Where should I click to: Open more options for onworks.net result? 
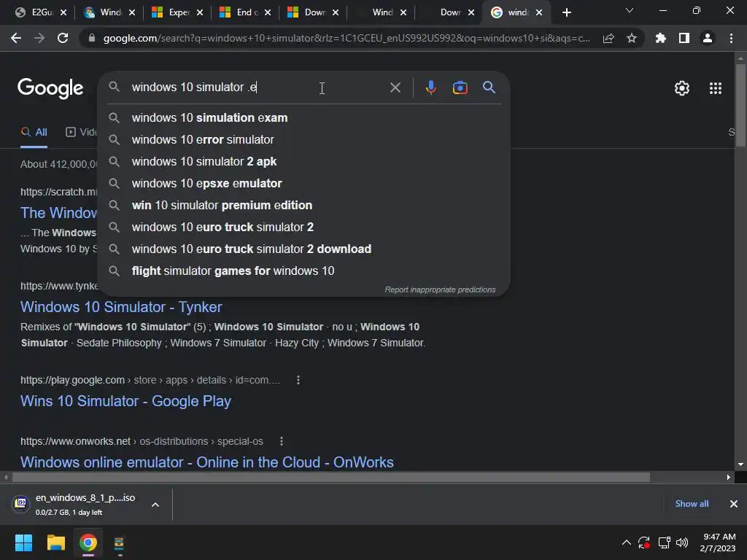(282, 441)
